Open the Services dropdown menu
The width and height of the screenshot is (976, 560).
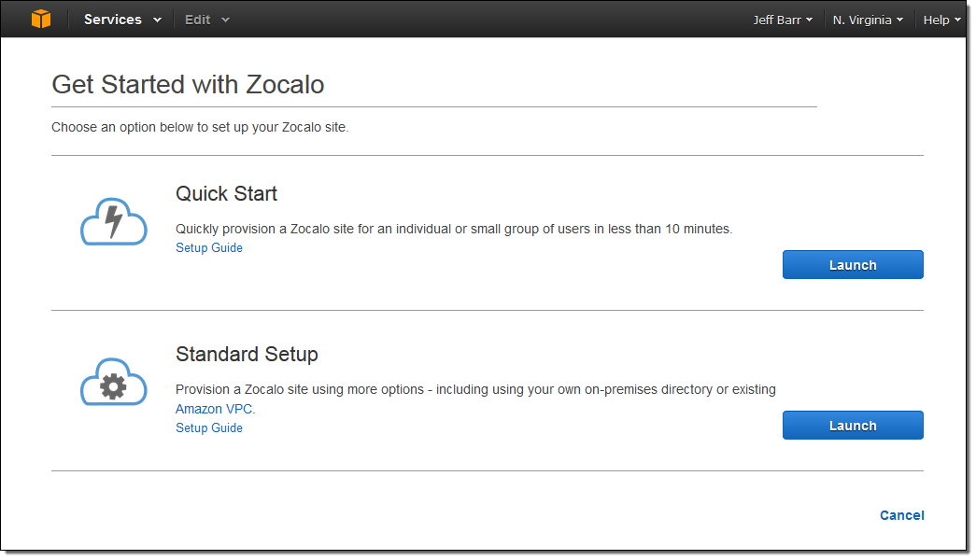(121, 20)
